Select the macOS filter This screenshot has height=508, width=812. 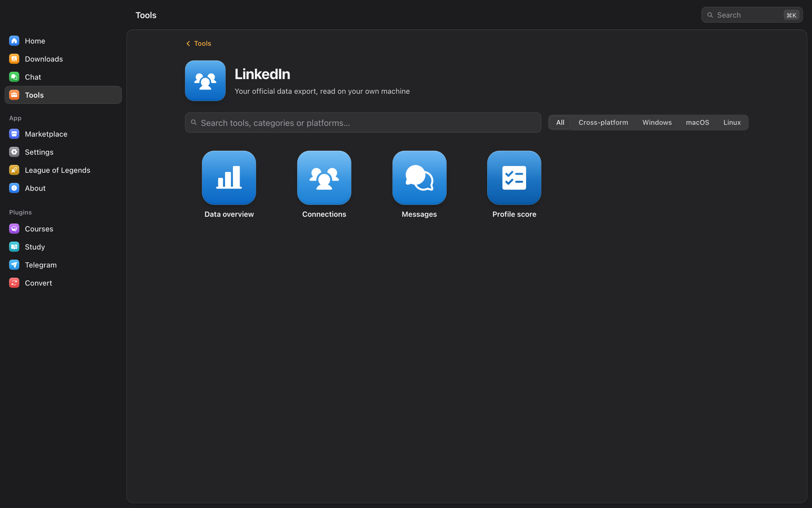pyautogui.click(x=697, y=122)
